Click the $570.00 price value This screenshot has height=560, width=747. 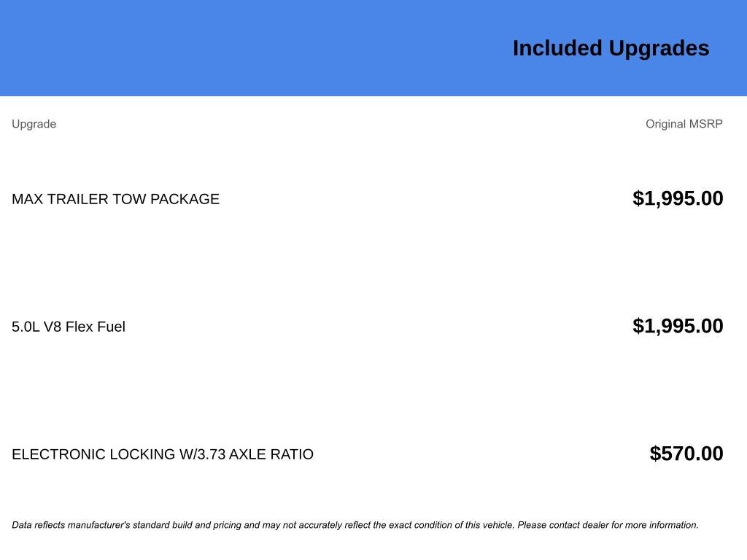point(686,454)
